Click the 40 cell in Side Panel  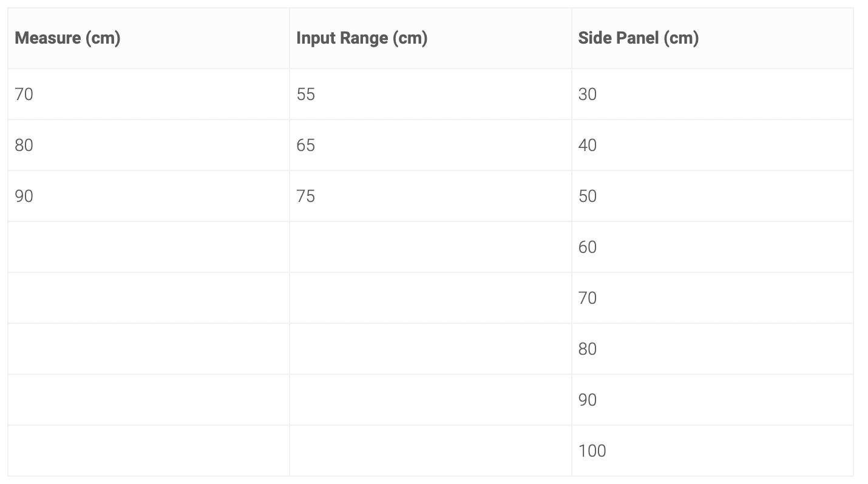[x=712, y=145]
